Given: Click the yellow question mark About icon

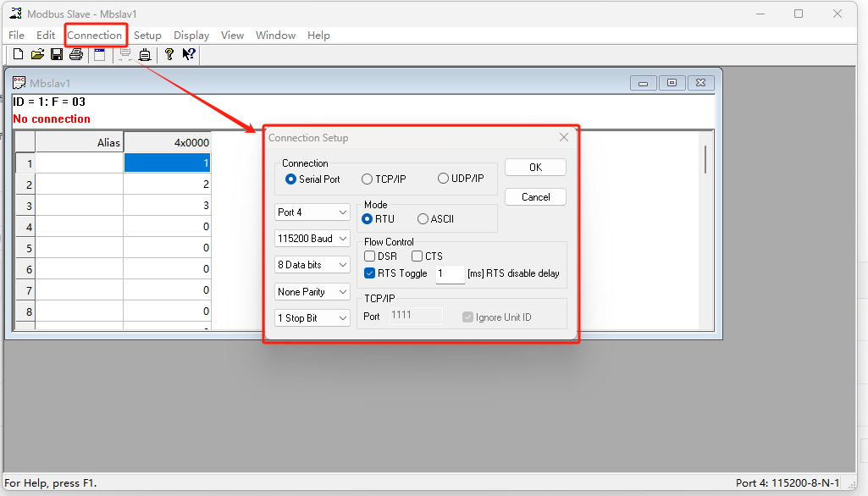Looking at the screenshot, I should [x=169, y=54].
